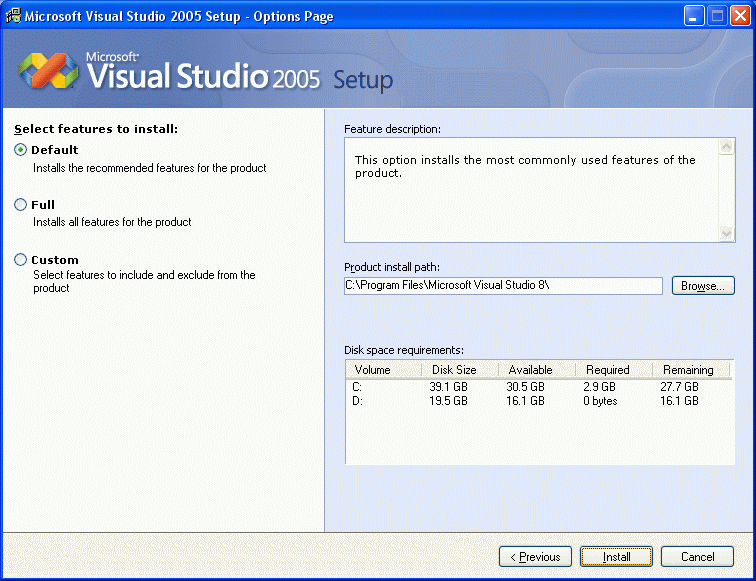The image size is (756, 581).
Task: Go back with the Previous button
Action: (535, 557)
